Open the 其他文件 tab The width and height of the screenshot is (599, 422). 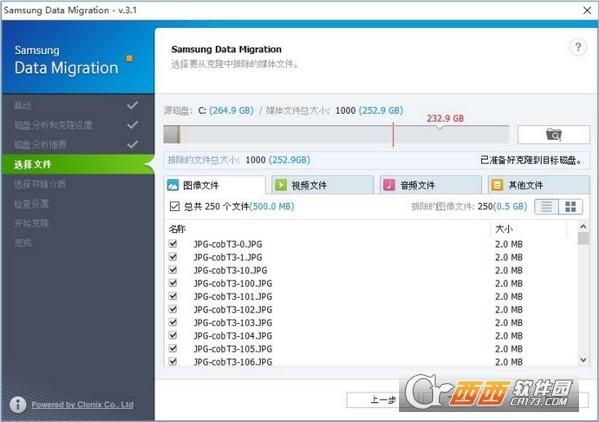click(539, 185)
